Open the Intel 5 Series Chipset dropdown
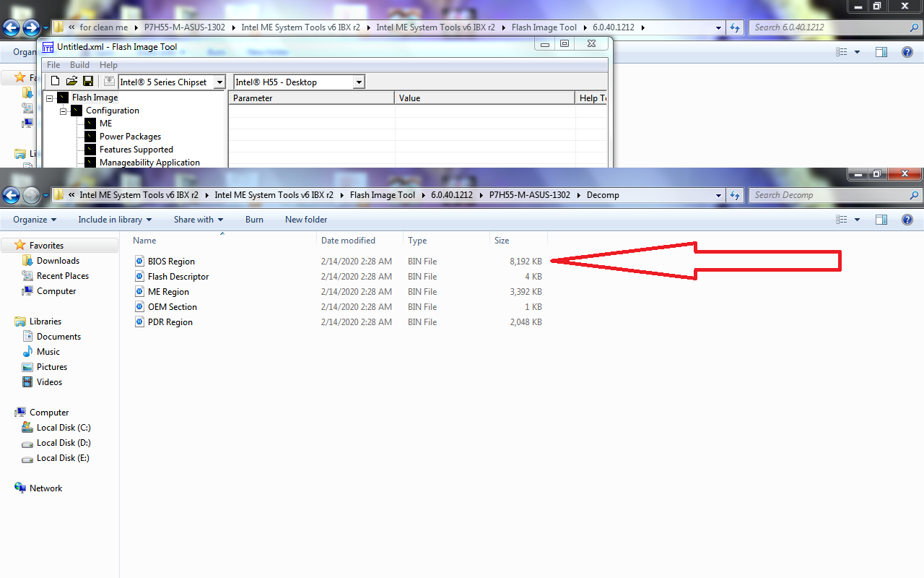The image size is (924, 578). 219,82
